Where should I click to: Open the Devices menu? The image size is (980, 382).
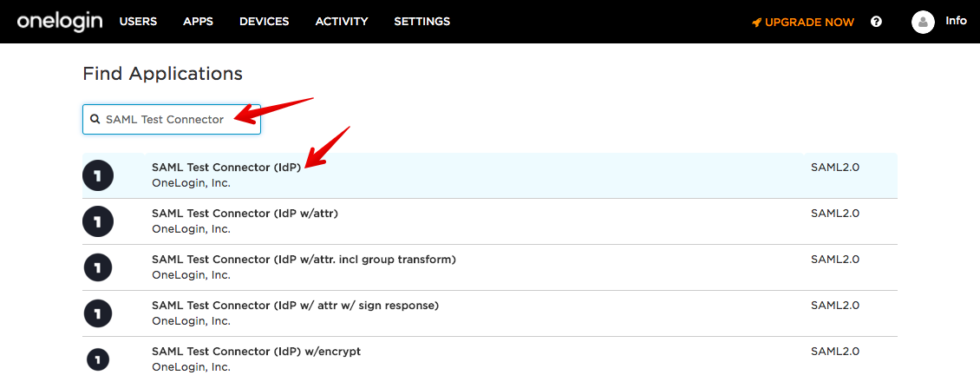264,22
